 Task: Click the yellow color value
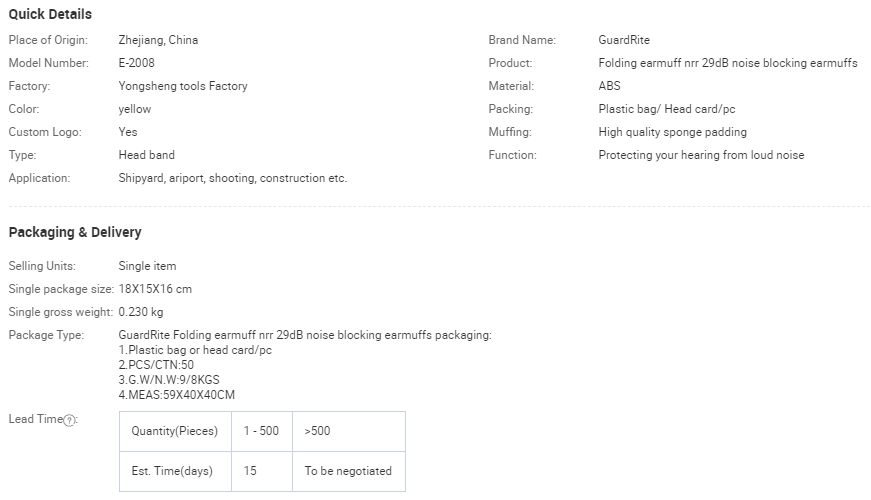(135, 109)
